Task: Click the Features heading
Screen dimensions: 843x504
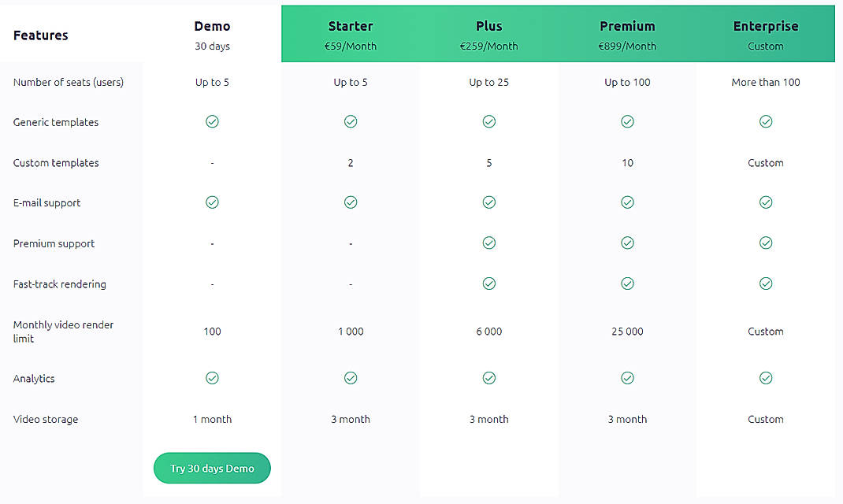Action: (x=41, y=35)
